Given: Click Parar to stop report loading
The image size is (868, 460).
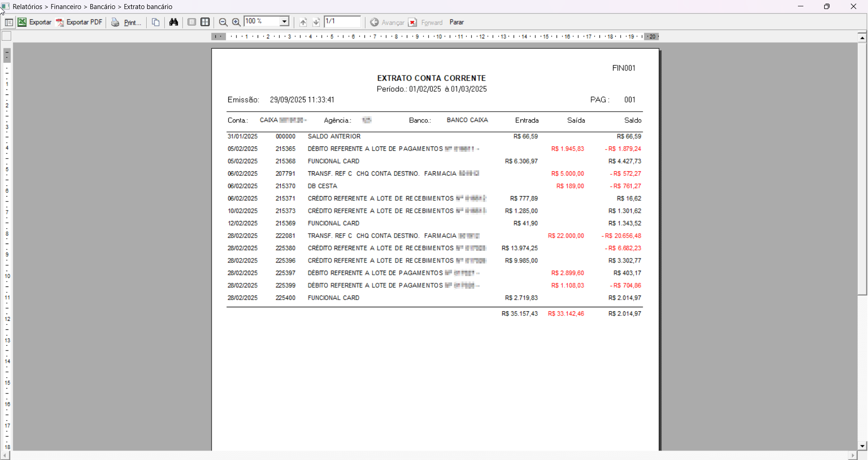Looking at the screenshot, I should (457, 23).
